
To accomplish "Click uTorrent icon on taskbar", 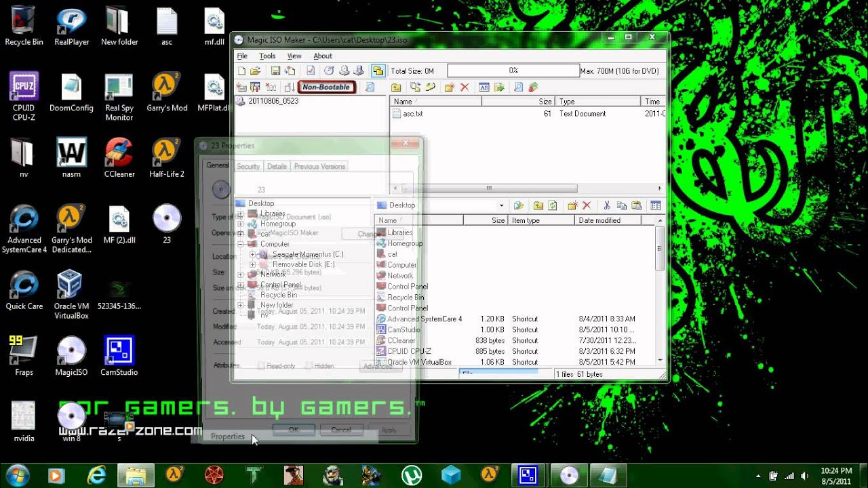I will coord(410,475).
